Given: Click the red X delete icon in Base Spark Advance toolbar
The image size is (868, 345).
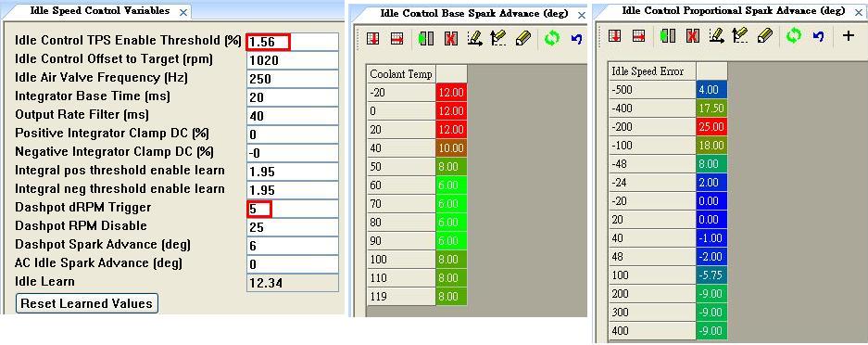Looking at the screenshot, I should 450,38.
